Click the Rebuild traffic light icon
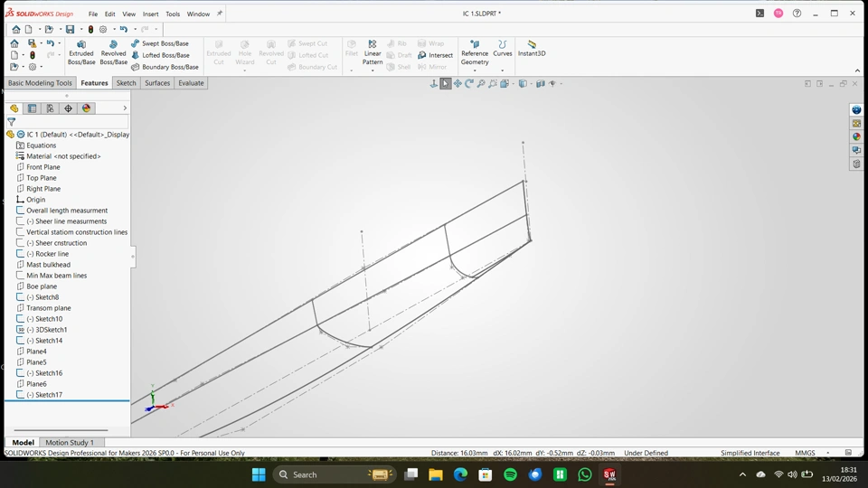868x488 pixels. click(90, 29)
